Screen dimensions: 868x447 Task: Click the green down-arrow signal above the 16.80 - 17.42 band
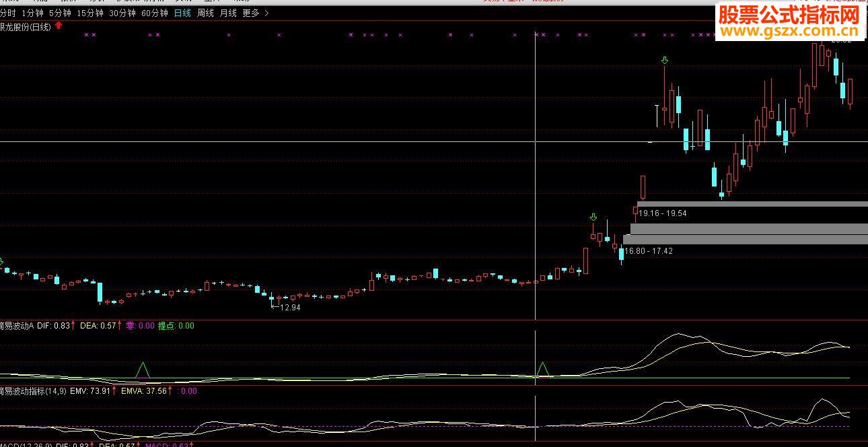point(593,217)
